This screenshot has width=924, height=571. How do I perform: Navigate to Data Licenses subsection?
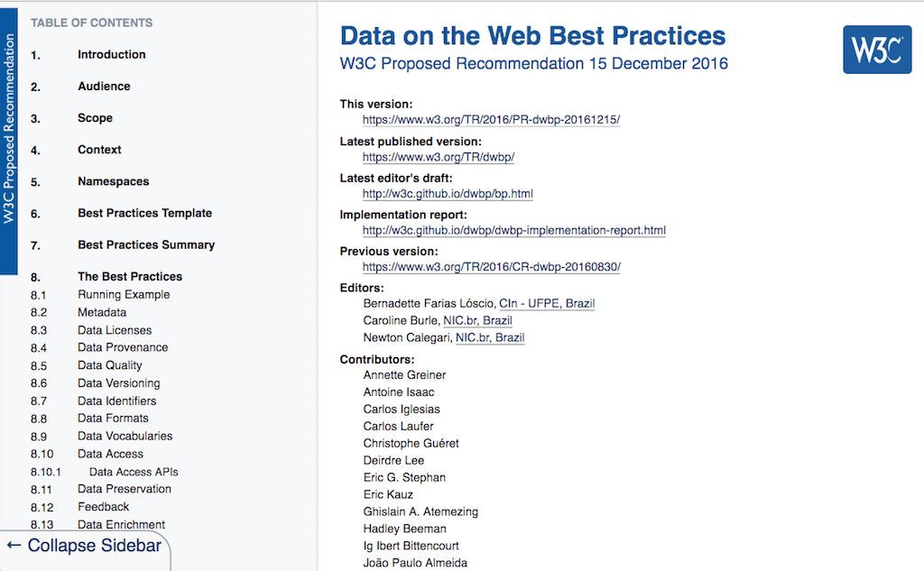115,330
